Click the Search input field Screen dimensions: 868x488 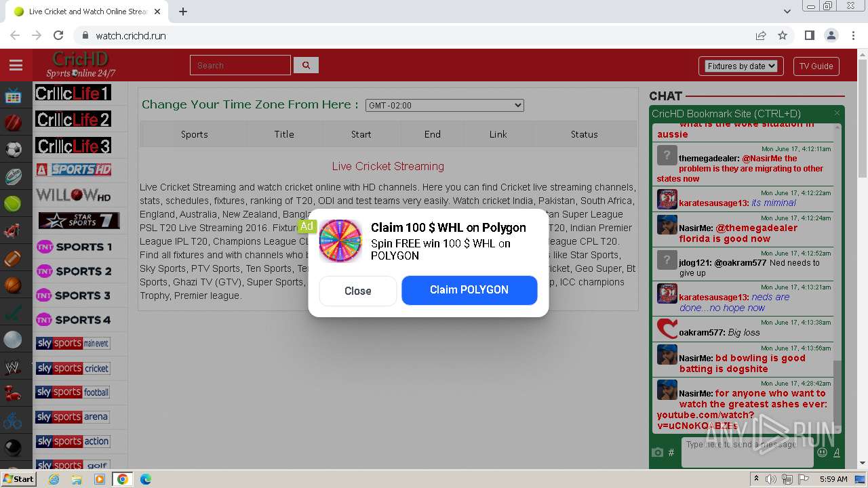click(240, 65)
